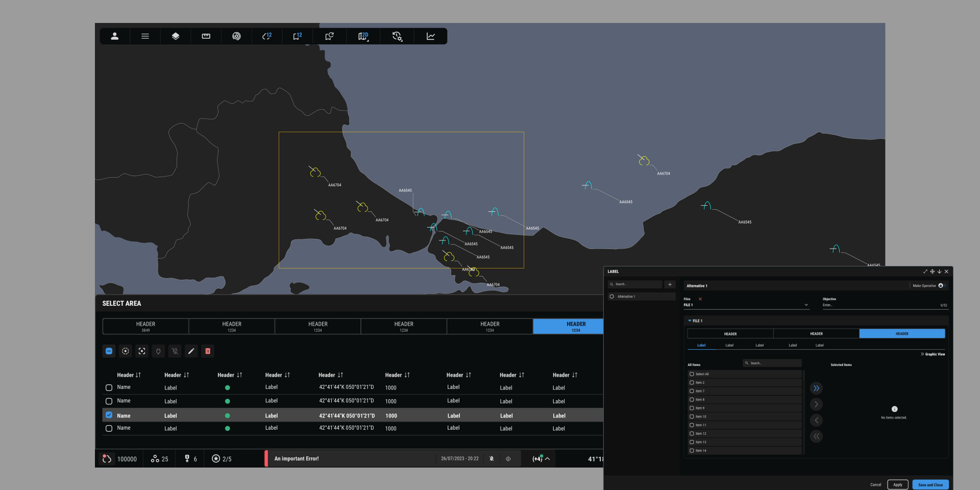The width and height of the screenshot is (980, 490).
Task: Check the Item 7 checkbox
Action: tap(692, 391)
